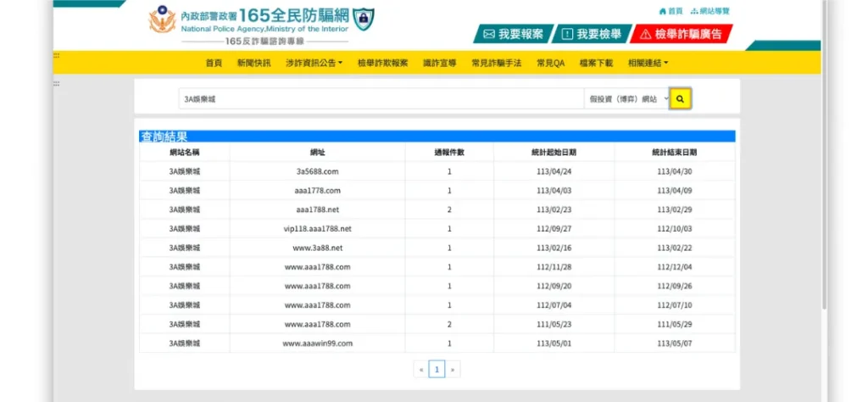Click the 統計結束日期 column header
868x402 pixels.
tap(674, 153)
